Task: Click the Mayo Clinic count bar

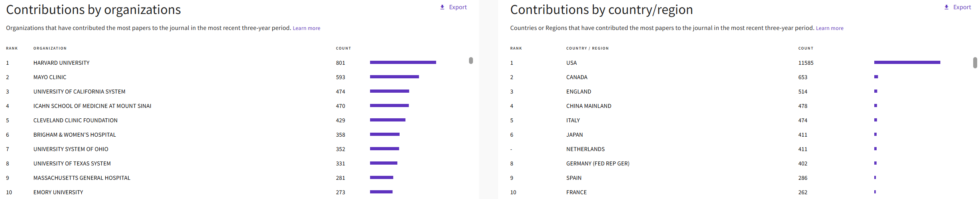Action: [x=394, y=77]
